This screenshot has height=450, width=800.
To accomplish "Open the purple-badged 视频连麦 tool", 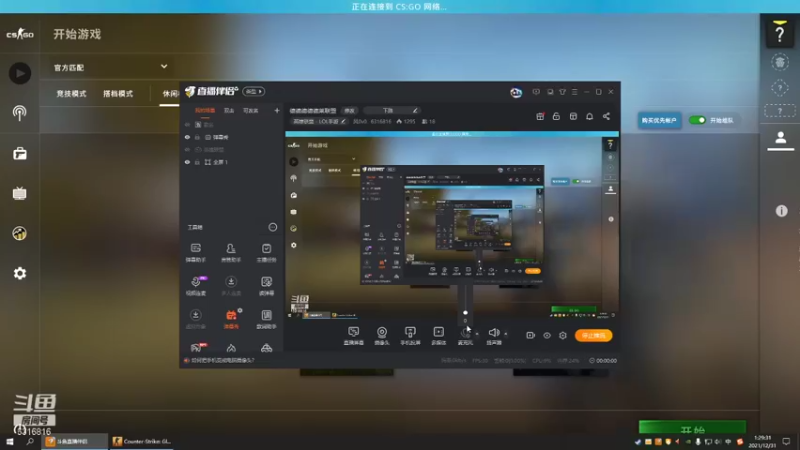I will 195,286.
